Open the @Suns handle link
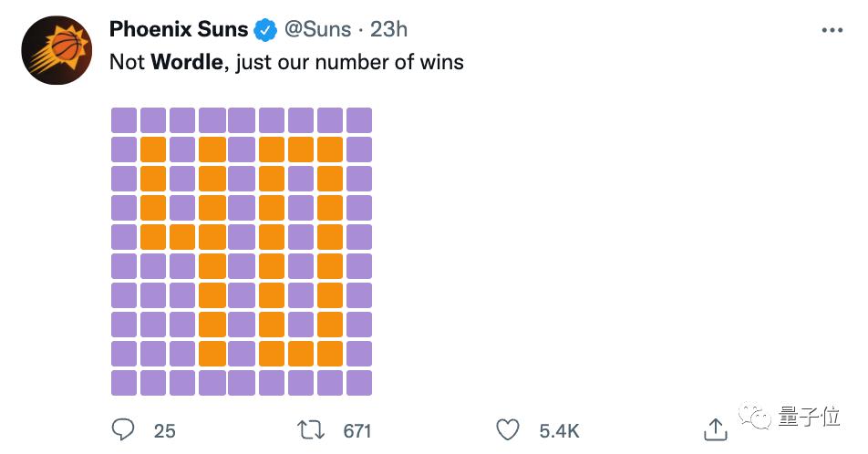The width and height of the screenshot is (868, 454). point(317,29)
